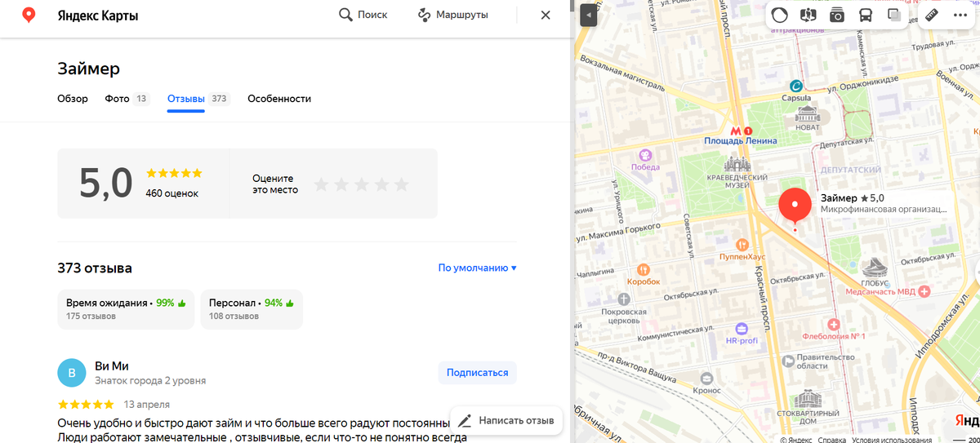Click the Краеведческий музей icon
This screenshot has height=443, width=980.
(x=736, y=164)
